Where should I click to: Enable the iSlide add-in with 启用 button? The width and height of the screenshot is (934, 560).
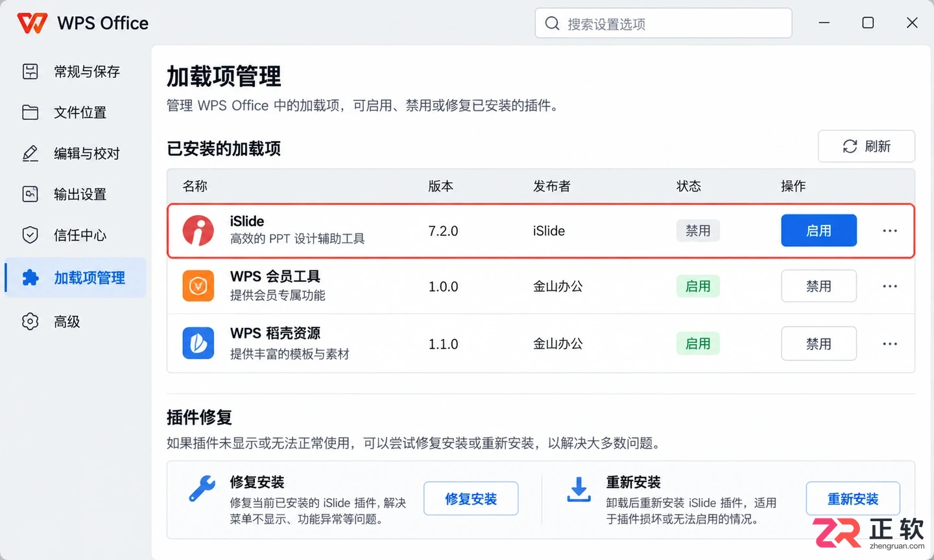coord(819,231)
